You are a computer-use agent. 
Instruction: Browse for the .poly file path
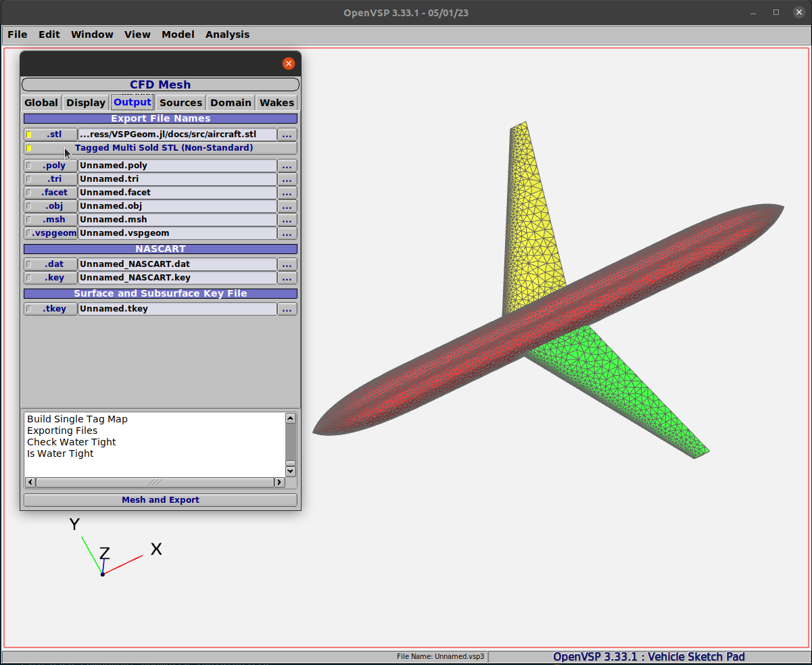click(287, 166)
